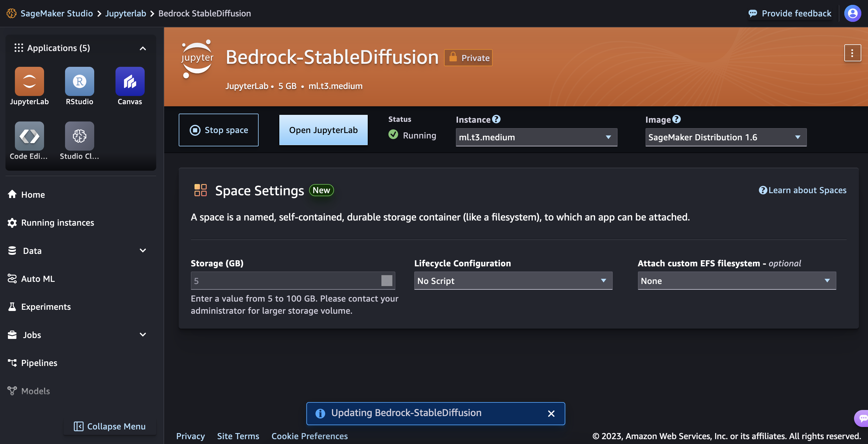This screenshot has height=444, width=868.
Task: Click the Private lock badge
Action: [x=468, y=58]
